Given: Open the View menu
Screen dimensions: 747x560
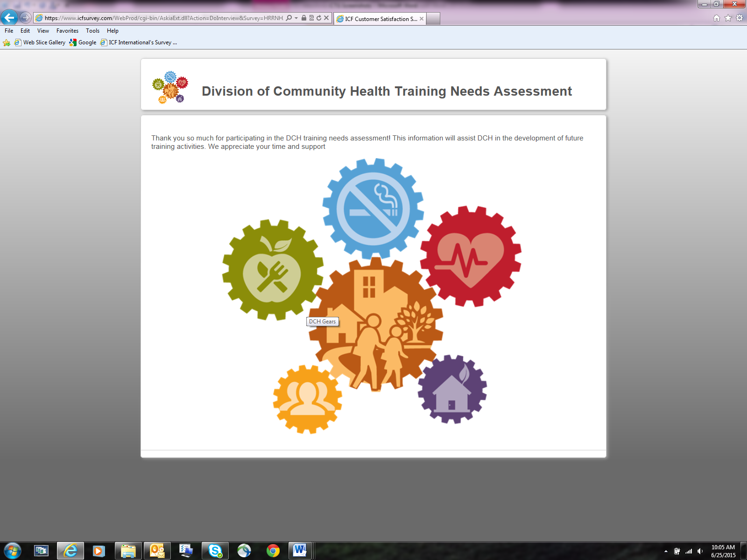Looking at the screenshot, I should [x=43, y=31].
